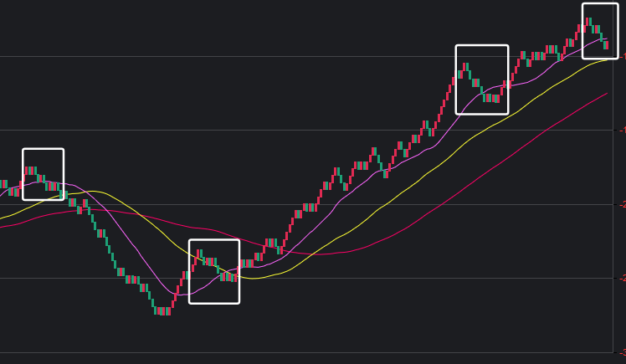Click the green candles inside the leftmost box
Viewport: 626px width, 364px height.
tap(52, 186)
